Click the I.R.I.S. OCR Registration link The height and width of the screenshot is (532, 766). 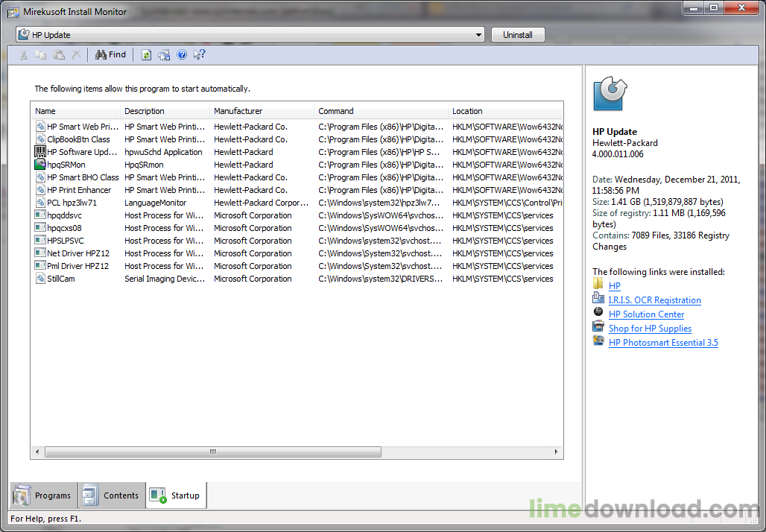tap(654, 300)
